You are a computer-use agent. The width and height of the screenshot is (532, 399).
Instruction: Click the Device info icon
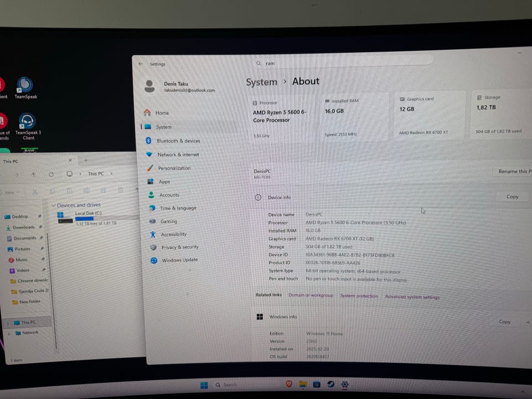tap(258, 197)
